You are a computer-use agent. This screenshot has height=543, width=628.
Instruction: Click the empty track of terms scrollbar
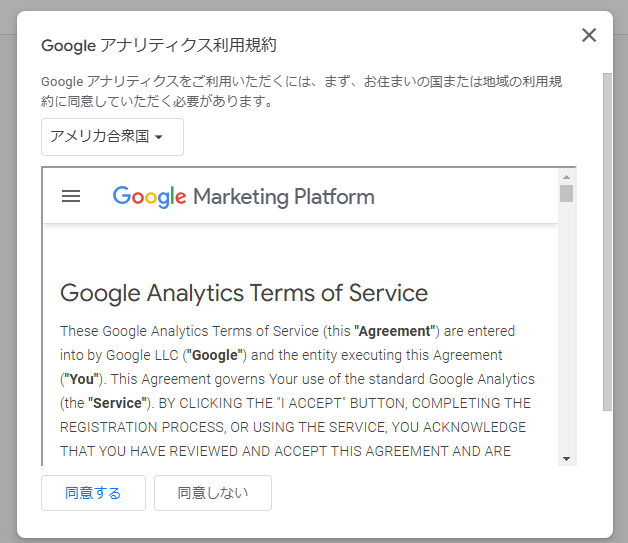(567, 330)
